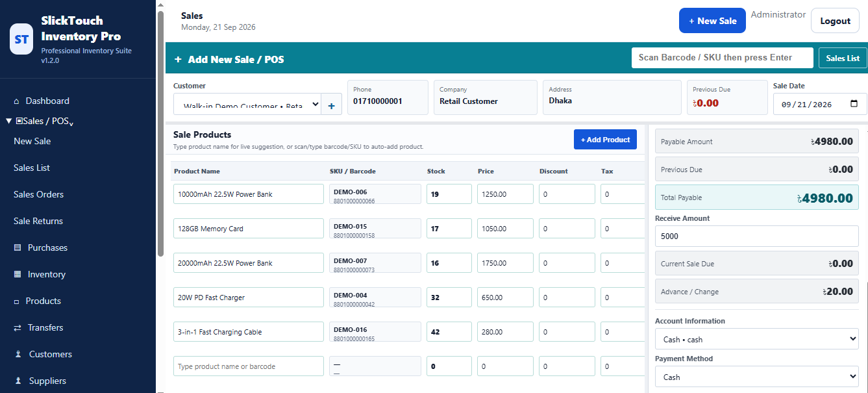Open the Customer selection dropdown
868x393 pixels.
247,105
